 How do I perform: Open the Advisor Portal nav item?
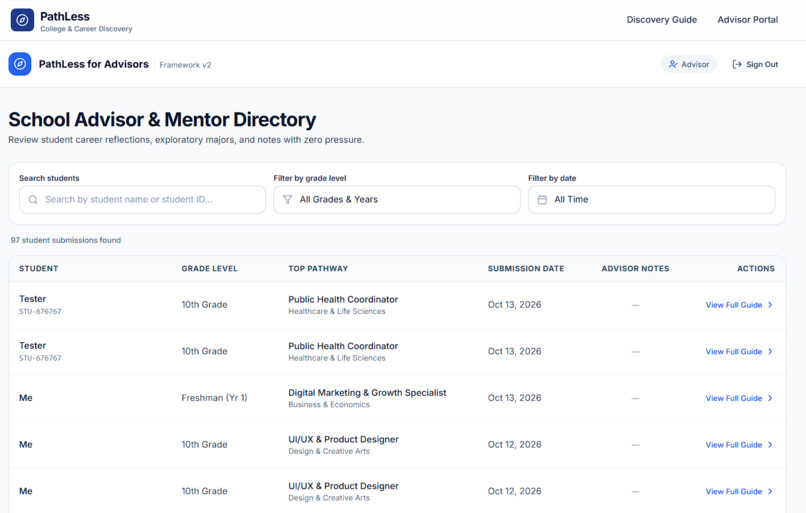pos(747,20)
